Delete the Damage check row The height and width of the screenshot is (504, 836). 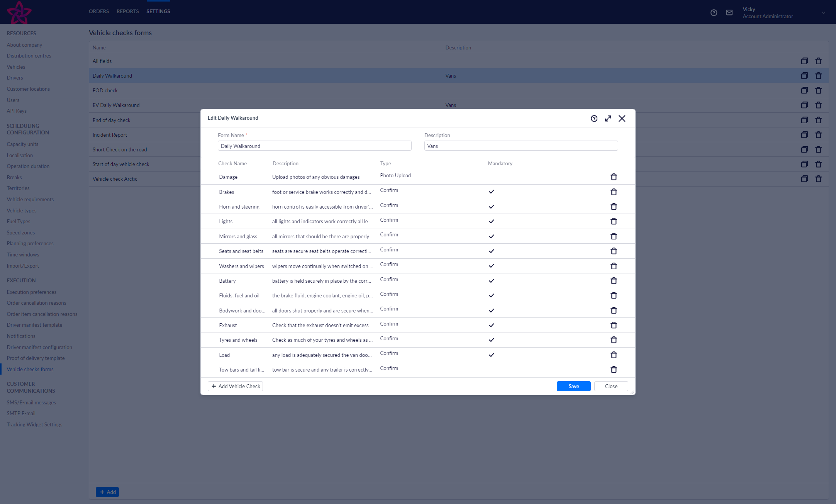tap(614, 177)
